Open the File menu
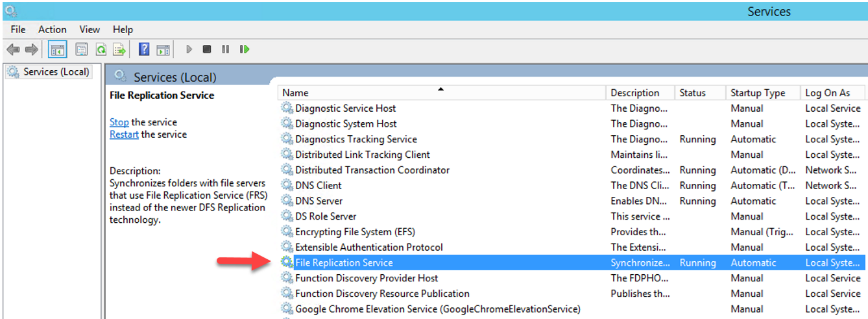Screen dimensions: 868x319 (18, 29)
